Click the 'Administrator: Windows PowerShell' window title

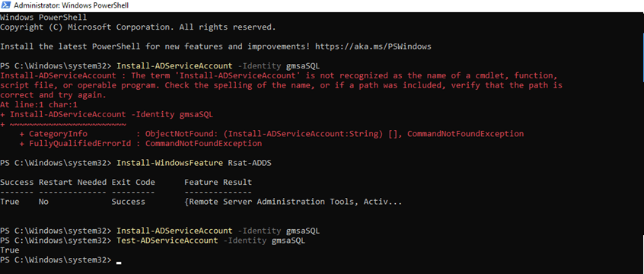click(x=71, y=6)
